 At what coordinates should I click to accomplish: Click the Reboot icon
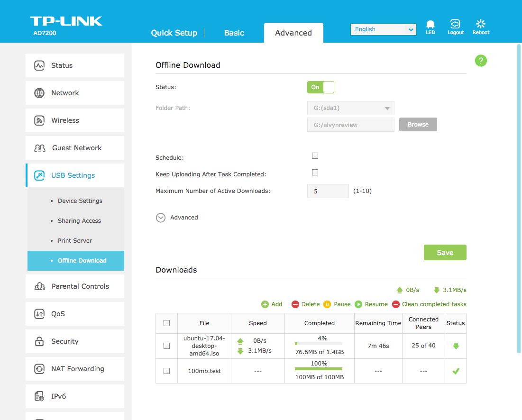(x=481, y=25)
